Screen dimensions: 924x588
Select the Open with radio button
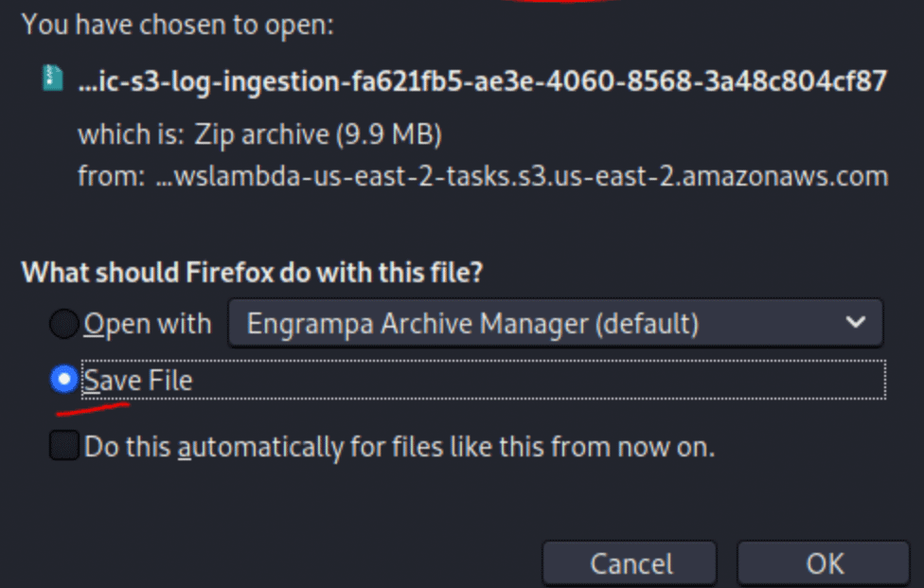coord(64,324)
